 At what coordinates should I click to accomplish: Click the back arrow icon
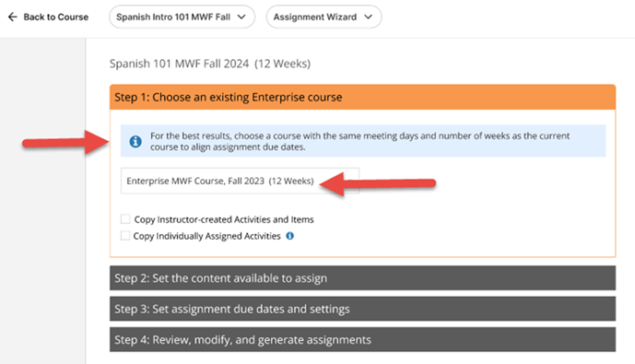(13, 17)
